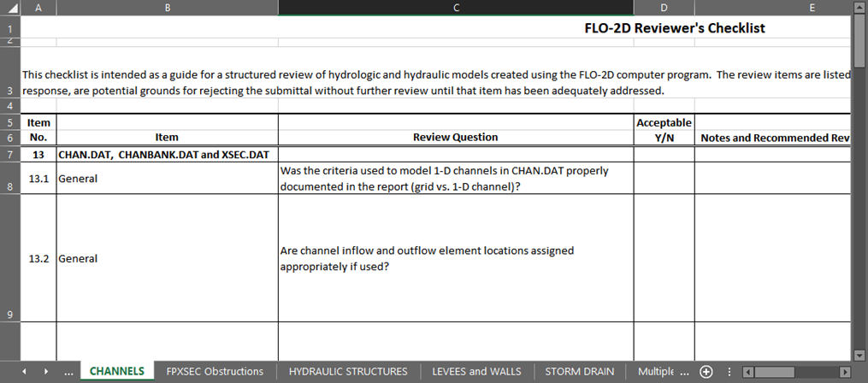
Task: Click the horizontal scrollbar left arrow
Action: [747, 372]
